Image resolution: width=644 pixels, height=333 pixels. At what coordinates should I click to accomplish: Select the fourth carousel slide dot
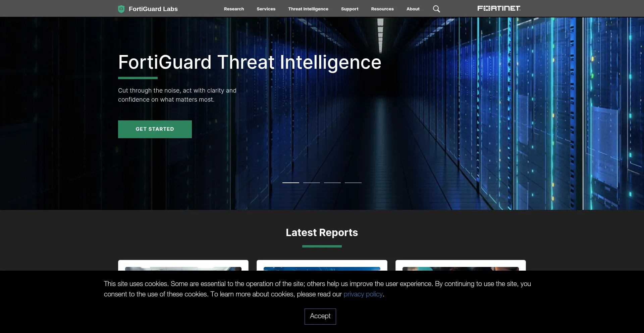353,183
